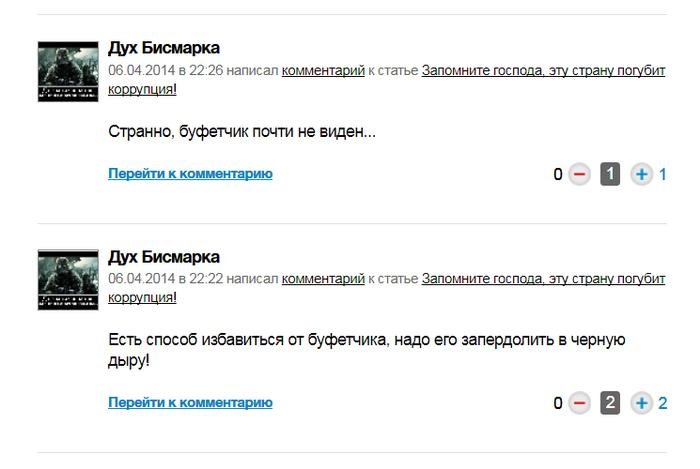
Task: Open the avatar of the 22:22 comment author
Action: 68,280
